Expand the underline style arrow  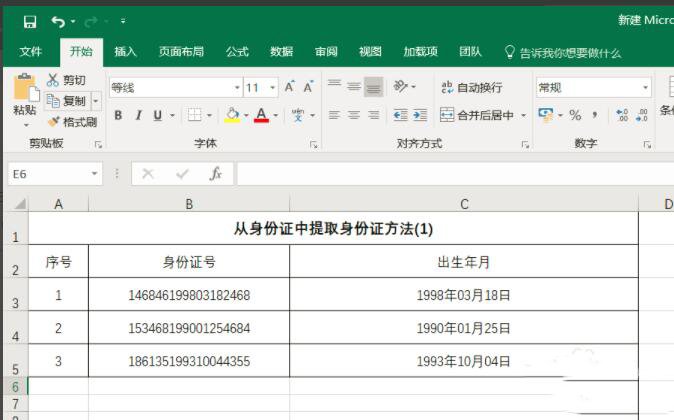coord(172,115)
